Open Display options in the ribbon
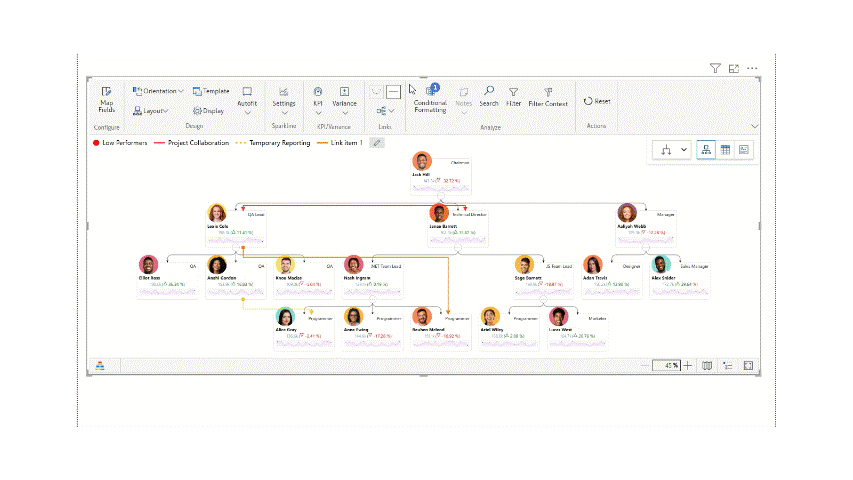The height and width of the screenshot is (480, 853). point(208,111)
